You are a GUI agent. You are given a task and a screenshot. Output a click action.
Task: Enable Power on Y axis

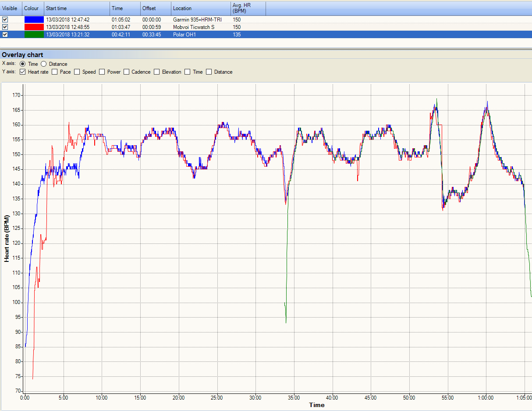point(102,72)
